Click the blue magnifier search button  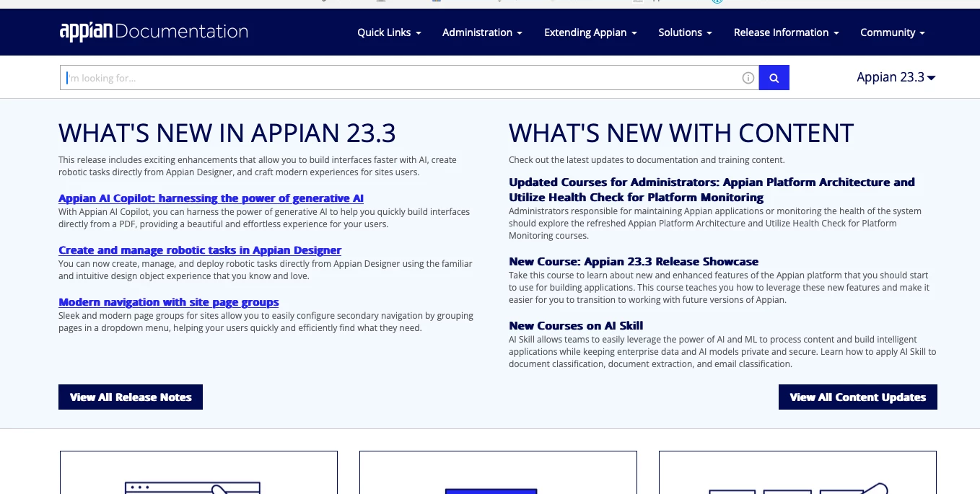(774, 78)
